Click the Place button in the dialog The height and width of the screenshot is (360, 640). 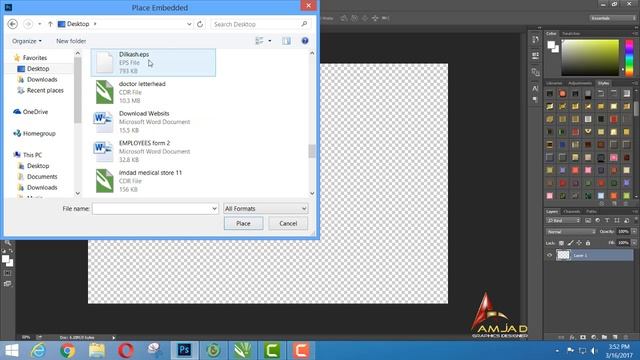[243, 223]
